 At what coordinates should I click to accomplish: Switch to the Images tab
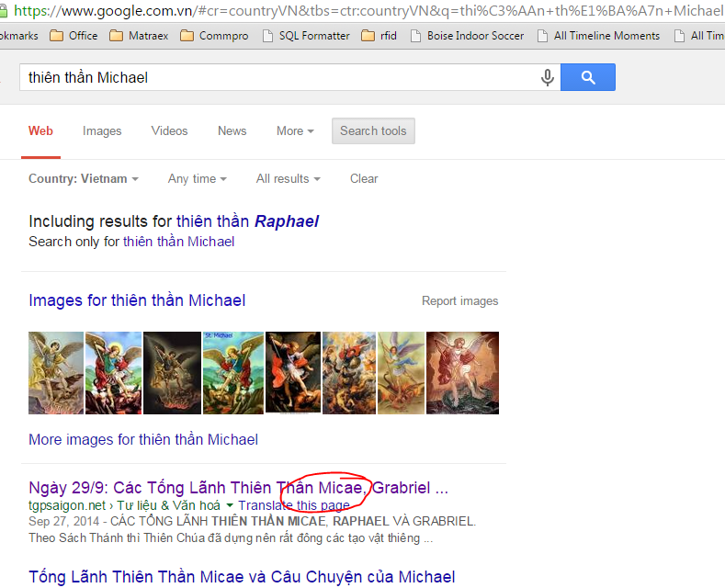[102, 130]
